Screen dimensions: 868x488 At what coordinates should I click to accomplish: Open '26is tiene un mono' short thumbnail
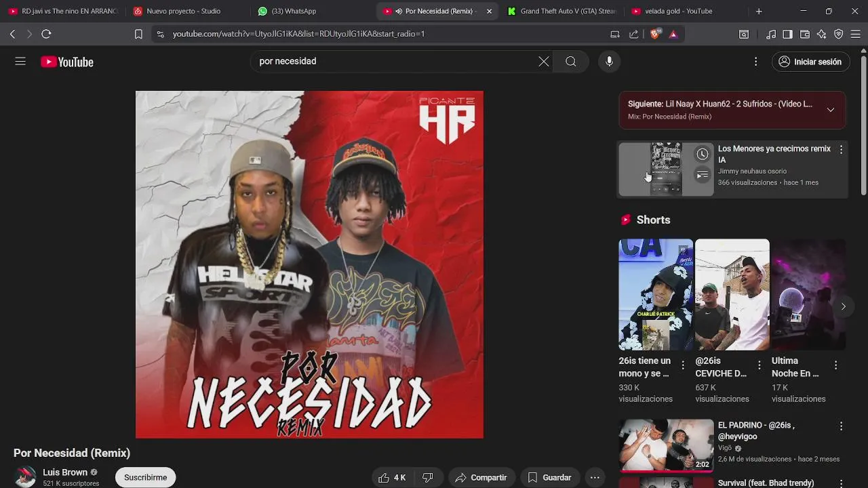[656, 294]
